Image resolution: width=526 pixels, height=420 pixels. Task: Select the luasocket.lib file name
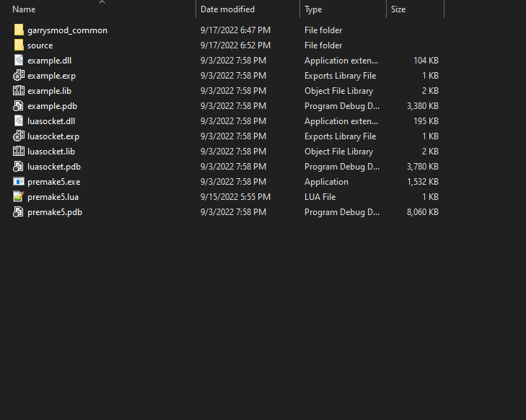51,152
